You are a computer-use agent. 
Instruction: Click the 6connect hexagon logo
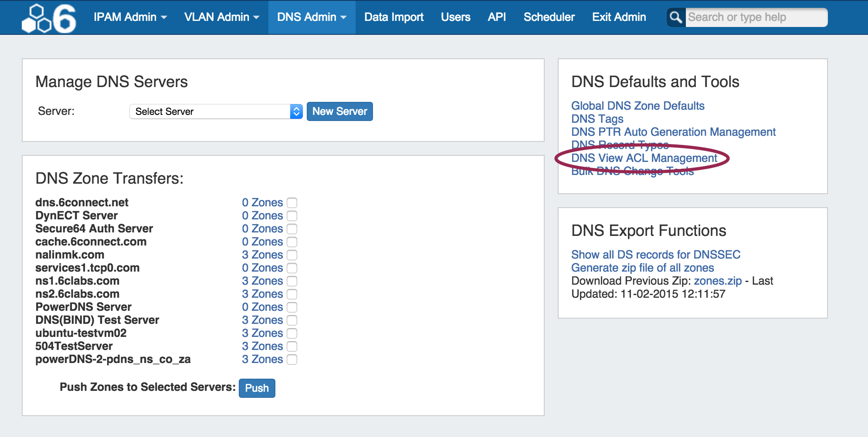pos(49,18)
